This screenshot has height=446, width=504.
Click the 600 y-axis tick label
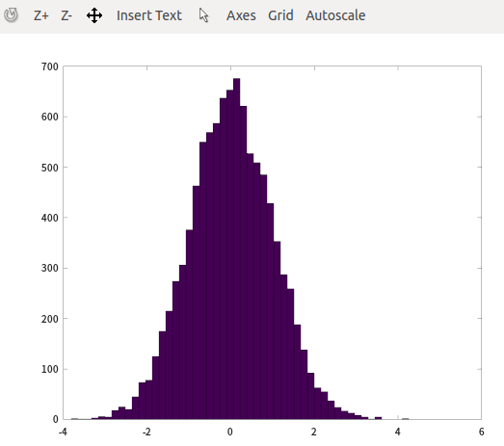click(50, 117)
